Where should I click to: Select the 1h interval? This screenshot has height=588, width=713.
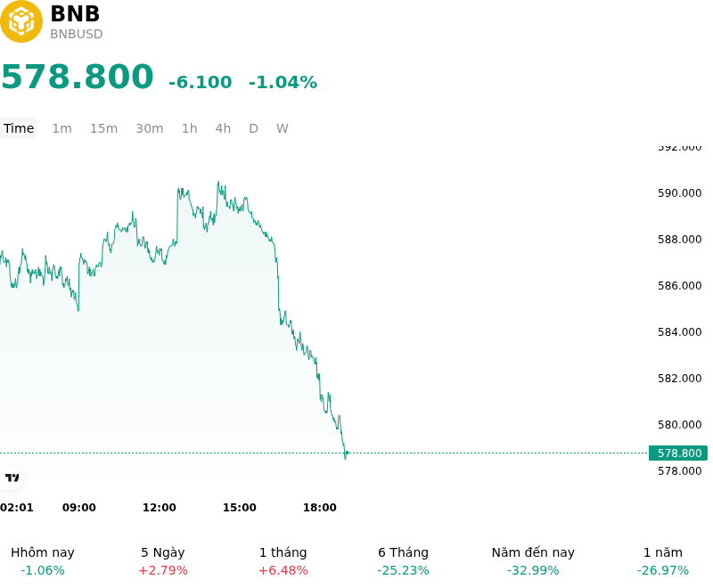click(190, 128)
